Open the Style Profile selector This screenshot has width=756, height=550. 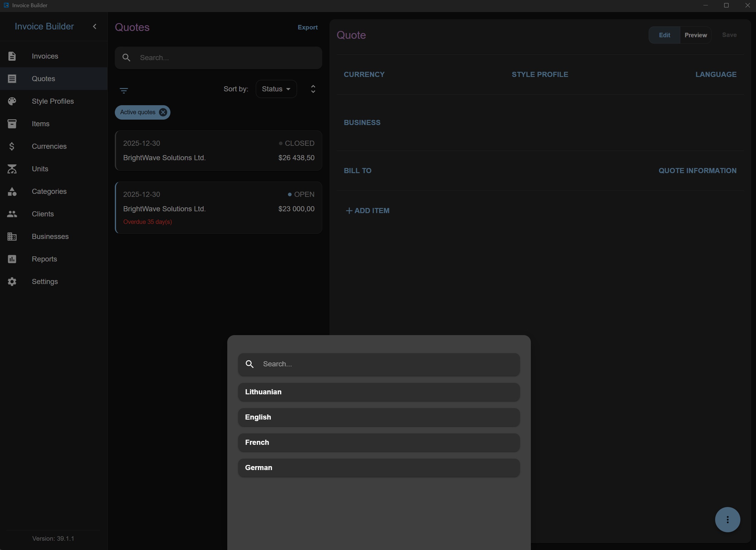point(540,74)
